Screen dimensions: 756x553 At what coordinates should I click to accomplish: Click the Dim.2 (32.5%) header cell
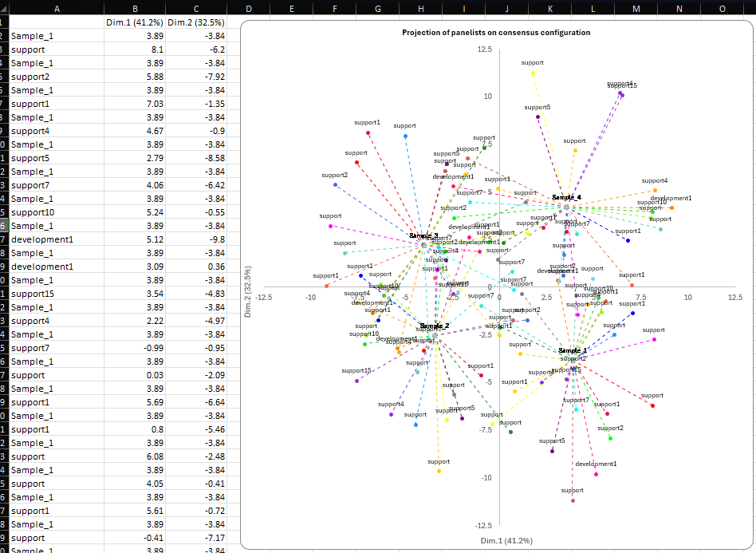[x=196, y=22]
